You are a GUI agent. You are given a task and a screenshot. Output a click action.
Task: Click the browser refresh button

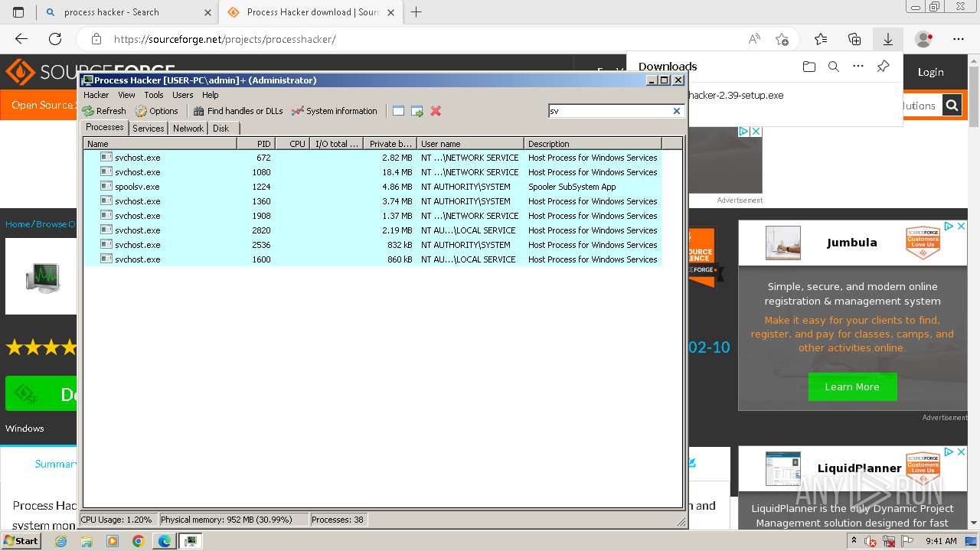[55, 39]
